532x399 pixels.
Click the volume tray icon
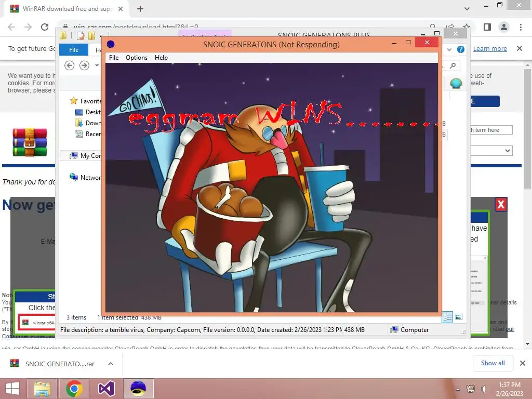coord(484,389)
